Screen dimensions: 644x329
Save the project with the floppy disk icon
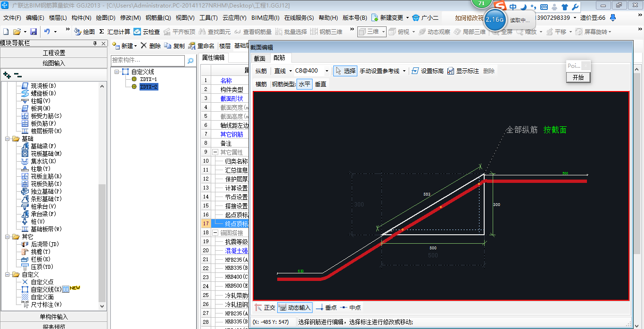(33, 32)
